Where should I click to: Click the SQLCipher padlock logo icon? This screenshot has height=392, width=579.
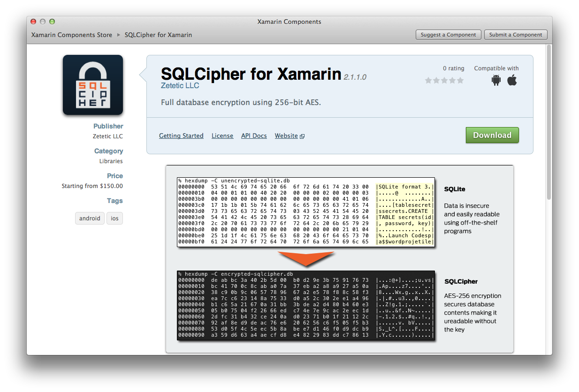[93, 85]
